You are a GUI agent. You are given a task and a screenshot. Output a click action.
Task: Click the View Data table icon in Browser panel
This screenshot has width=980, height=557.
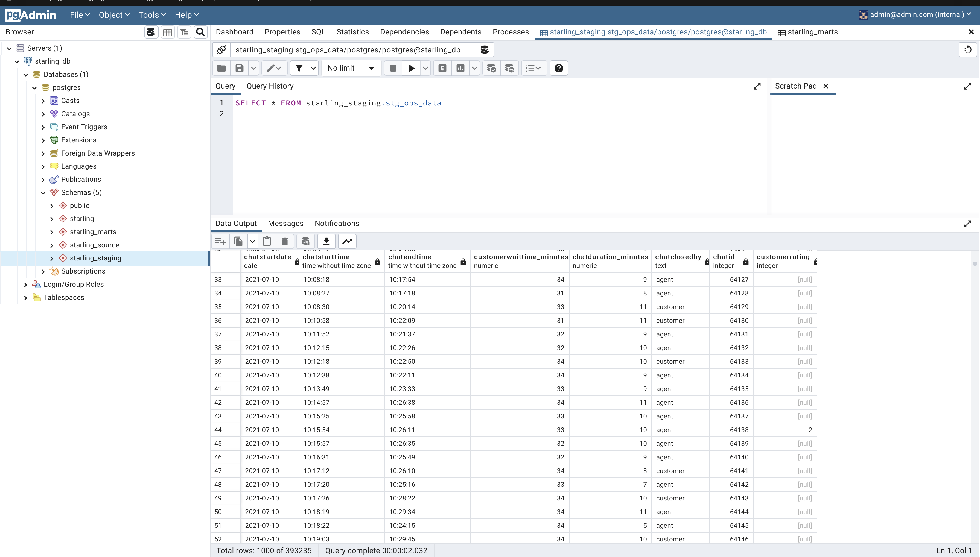168,32
